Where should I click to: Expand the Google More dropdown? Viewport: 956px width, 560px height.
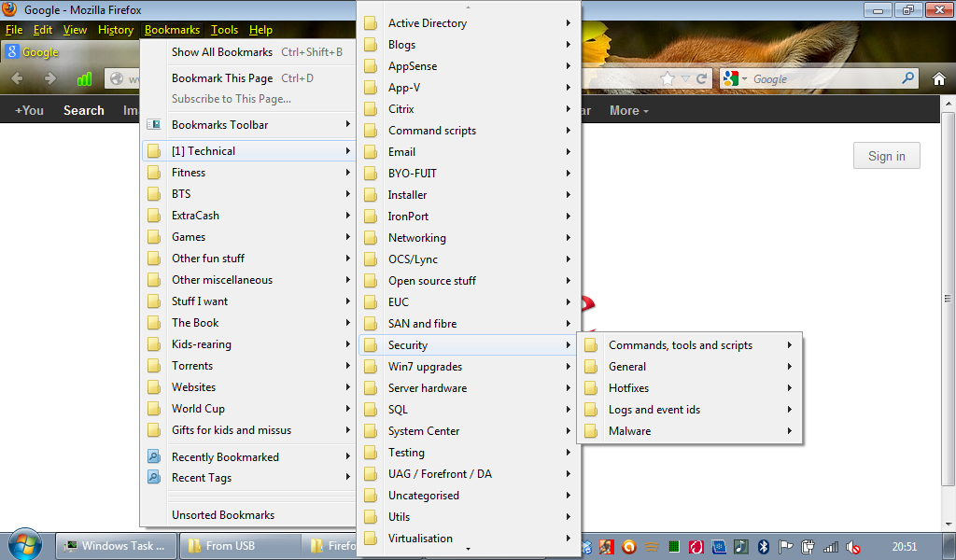pyautogui.click(x=628, y=110)
